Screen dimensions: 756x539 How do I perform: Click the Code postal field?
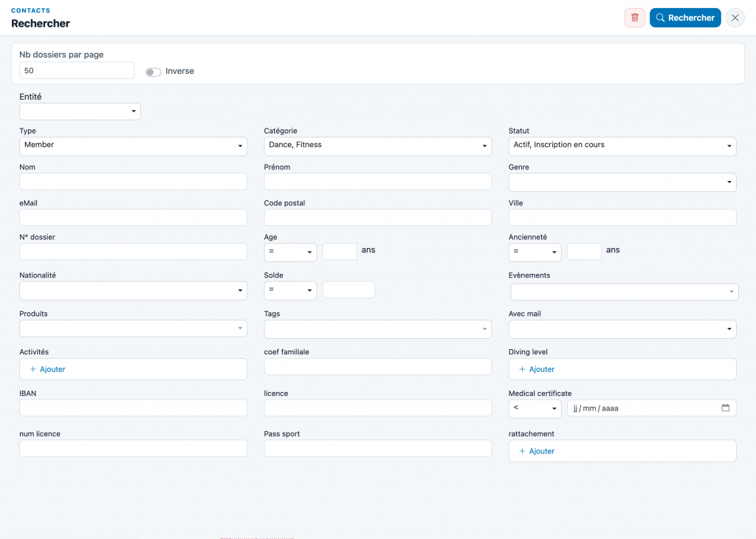(x=377, y=217)
